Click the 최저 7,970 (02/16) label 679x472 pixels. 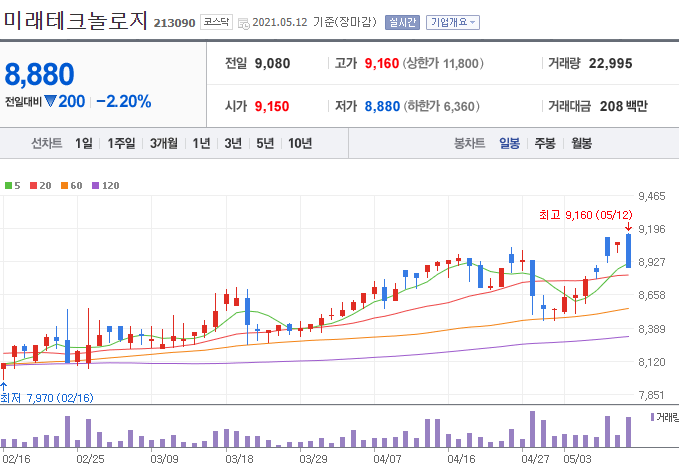[x=47, y=398]
